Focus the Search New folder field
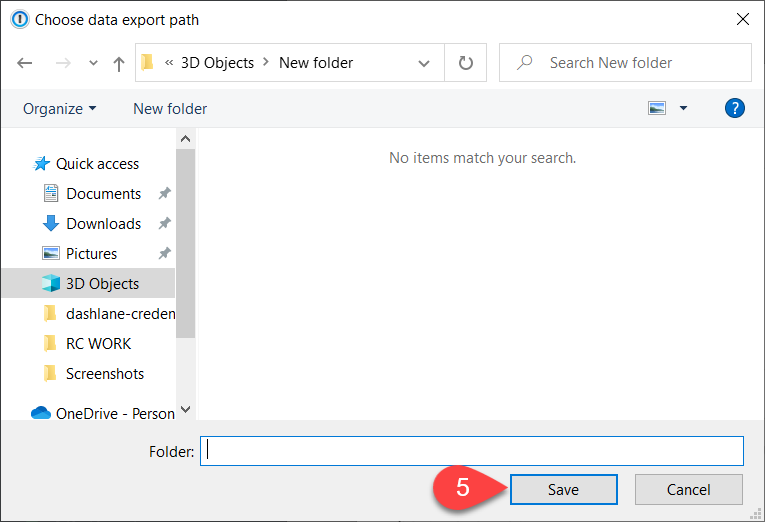 coord(625,62)
